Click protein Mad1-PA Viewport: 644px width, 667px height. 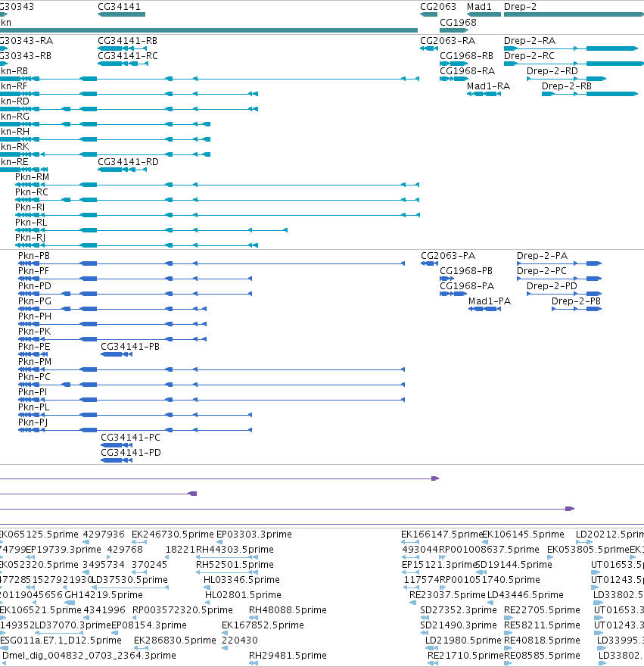coord(490,301)
